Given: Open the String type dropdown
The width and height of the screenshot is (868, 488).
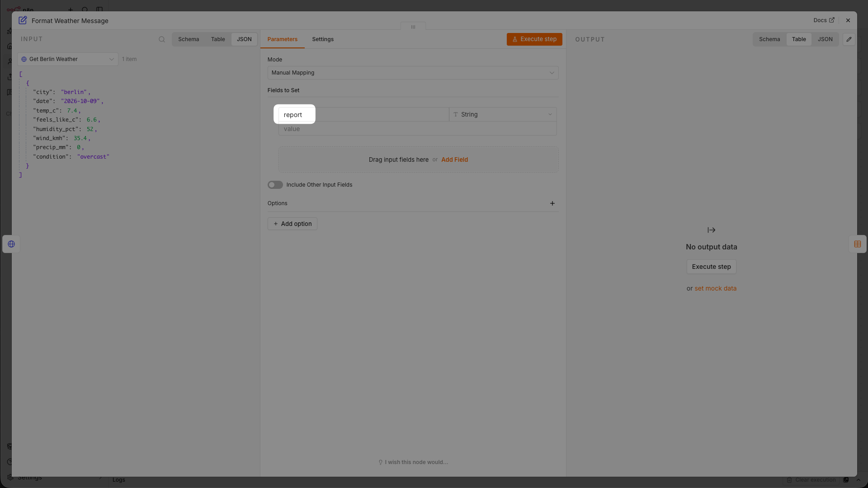Looking at the screenshot, I should (x=503, y=114).
